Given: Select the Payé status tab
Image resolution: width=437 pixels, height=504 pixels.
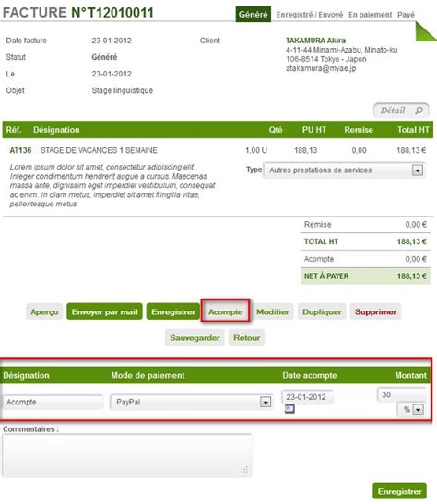Looking at the screenshot, I should point(406,15).
